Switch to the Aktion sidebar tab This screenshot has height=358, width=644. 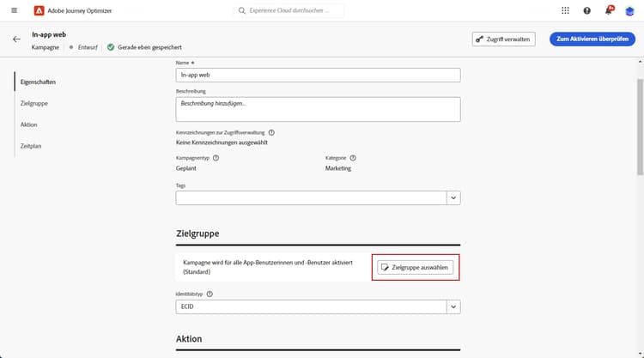tap(28, 124)
